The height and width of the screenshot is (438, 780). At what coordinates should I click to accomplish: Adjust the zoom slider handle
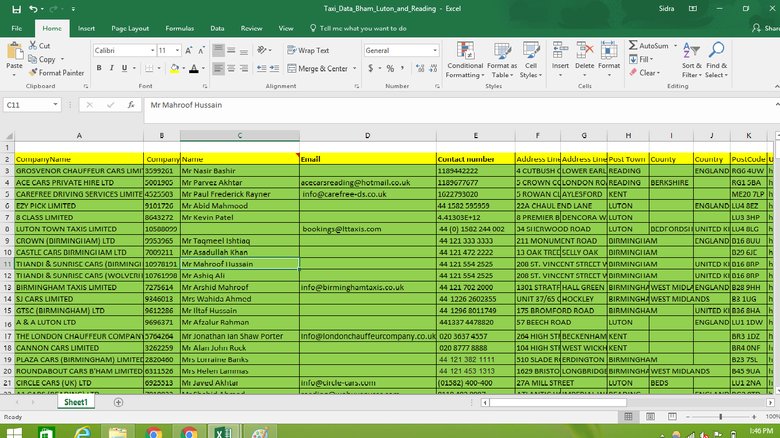click(x=720, y=417)
